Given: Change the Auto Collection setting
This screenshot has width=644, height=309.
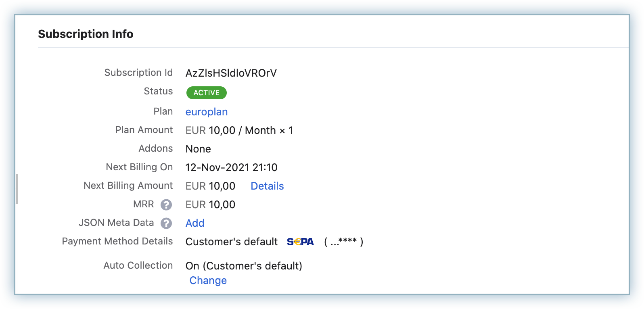Looking at the screenshot, I should 208,280.
